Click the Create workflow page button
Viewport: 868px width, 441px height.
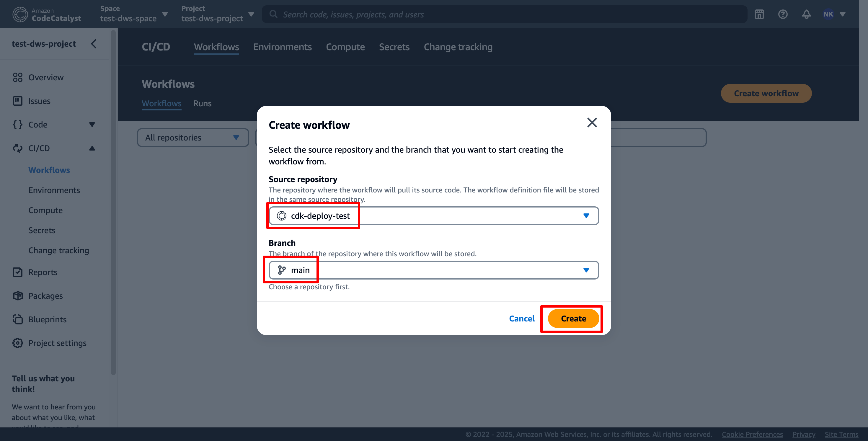[x=766, y=93]
